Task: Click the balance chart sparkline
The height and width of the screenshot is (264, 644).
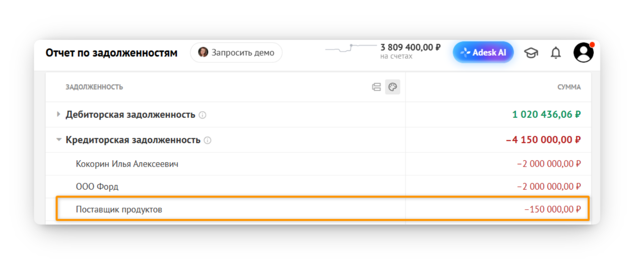Action: (x=351, y=49)
